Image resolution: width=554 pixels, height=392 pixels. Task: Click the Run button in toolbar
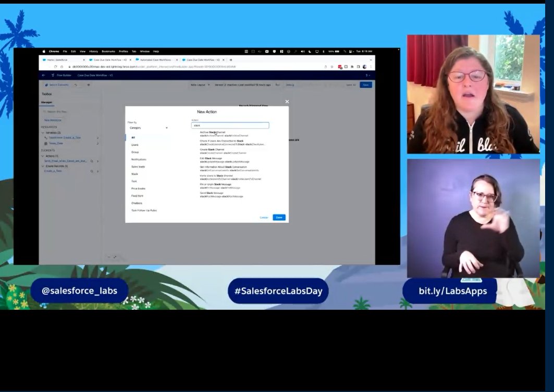coord(277,85)
